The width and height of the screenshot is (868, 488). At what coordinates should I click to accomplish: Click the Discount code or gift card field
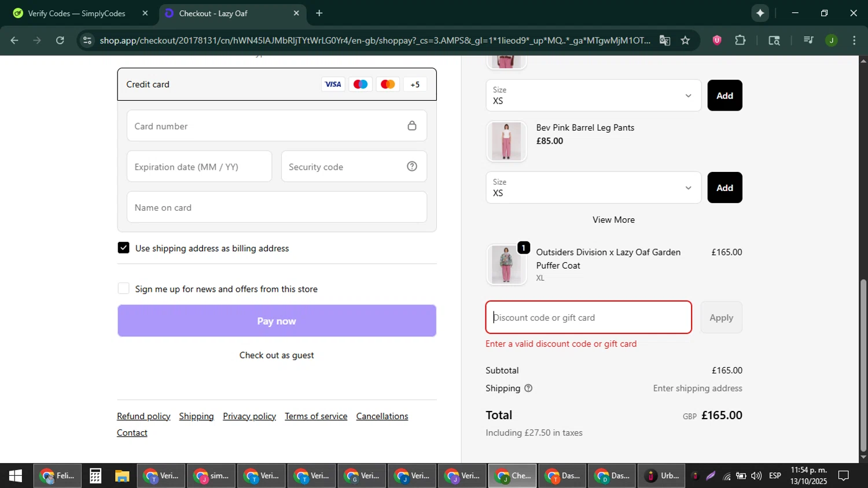pyautogui.click(x=589, y=317)
